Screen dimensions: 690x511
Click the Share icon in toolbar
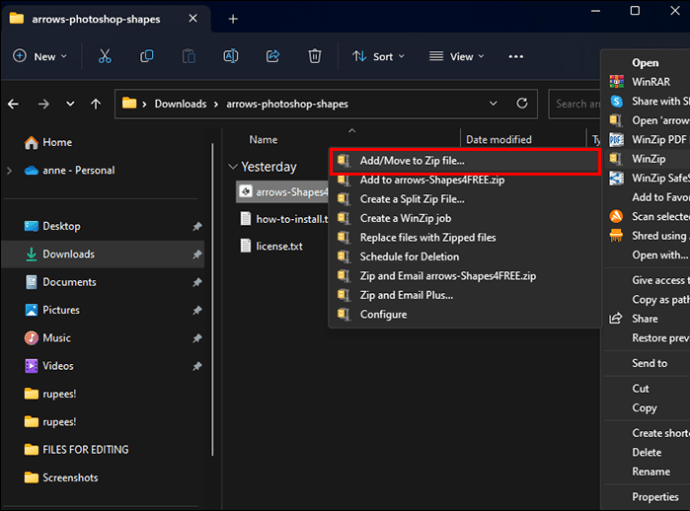pyautogui.click(x=273, y=56)
